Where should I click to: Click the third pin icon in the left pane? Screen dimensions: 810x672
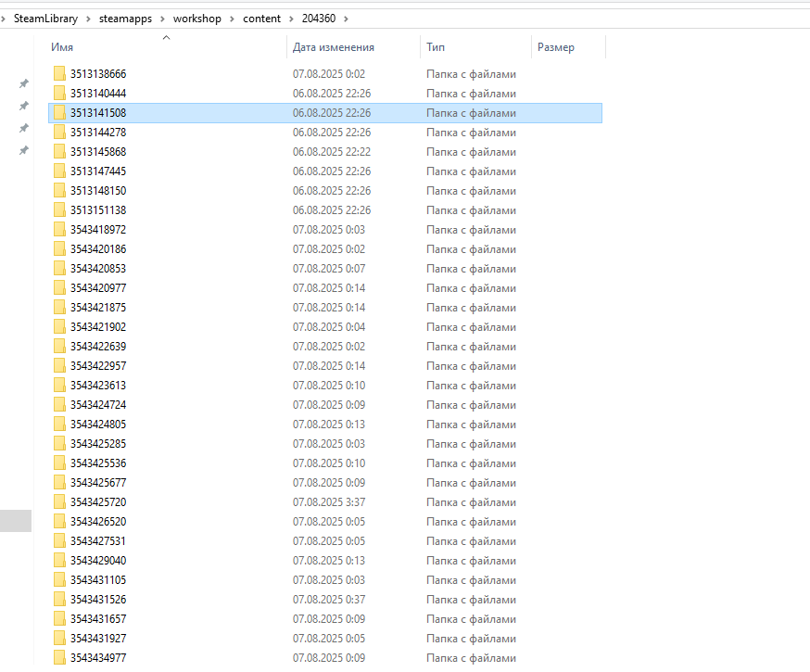coord(24,128)
